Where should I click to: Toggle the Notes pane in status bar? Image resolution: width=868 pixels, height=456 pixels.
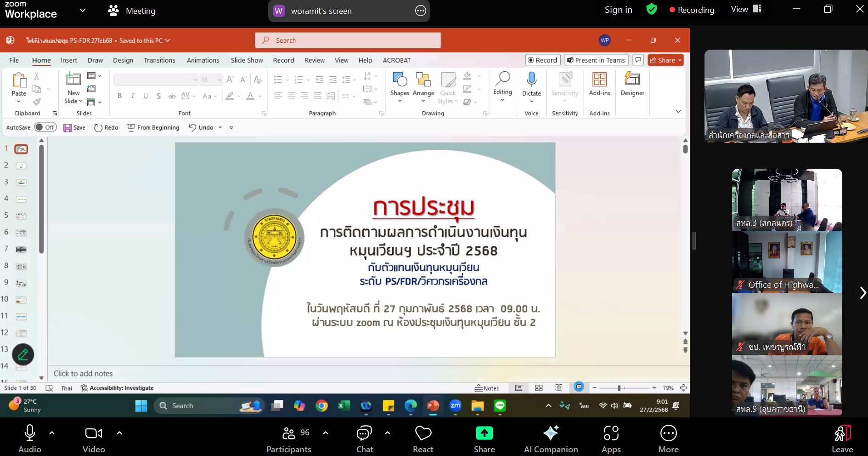point(487,388)
